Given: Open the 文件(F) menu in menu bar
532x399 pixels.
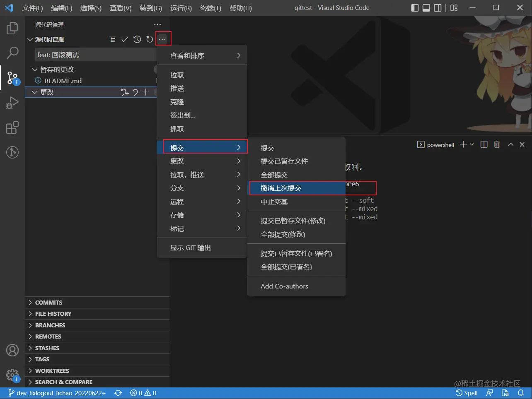Looking at the screenshot, I should tap(33, 8).
